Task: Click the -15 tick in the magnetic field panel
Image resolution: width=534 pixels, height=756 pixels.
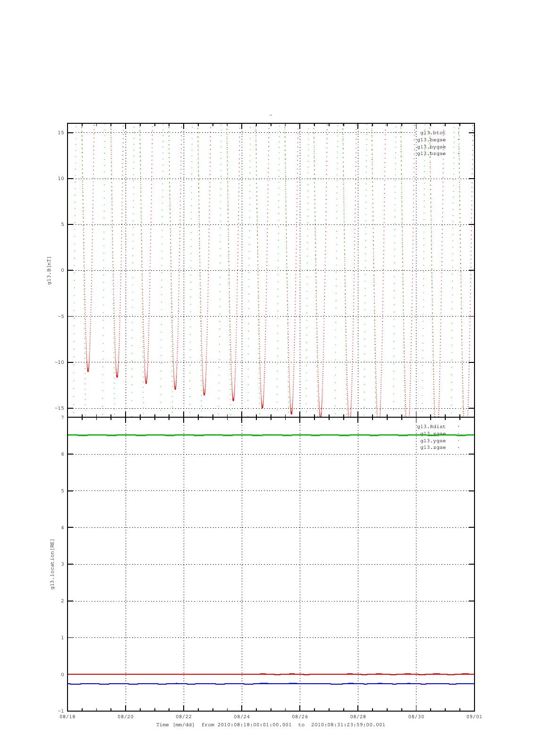Action: (x=59, y=408)
